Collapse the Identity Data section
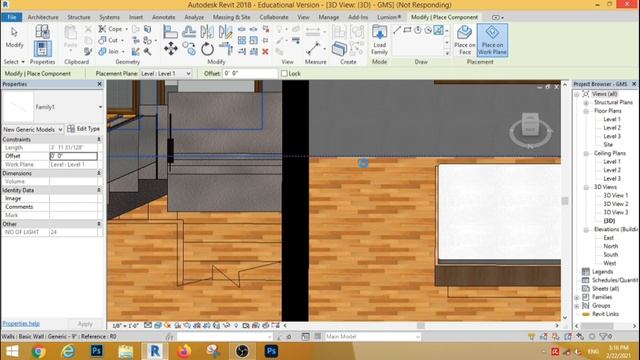Image resolution: width=640 pixels, height=360 pixels. tap(98, 190)
